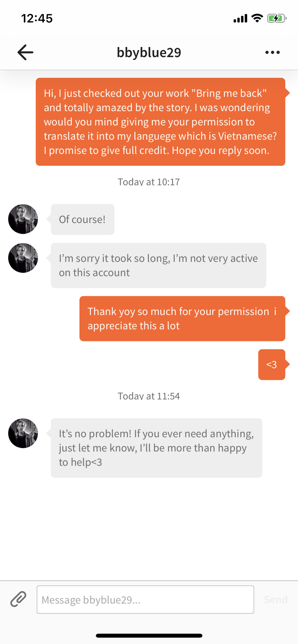
Task: Tap the 12:45 clock in status bar
Action: coord(37,18)
